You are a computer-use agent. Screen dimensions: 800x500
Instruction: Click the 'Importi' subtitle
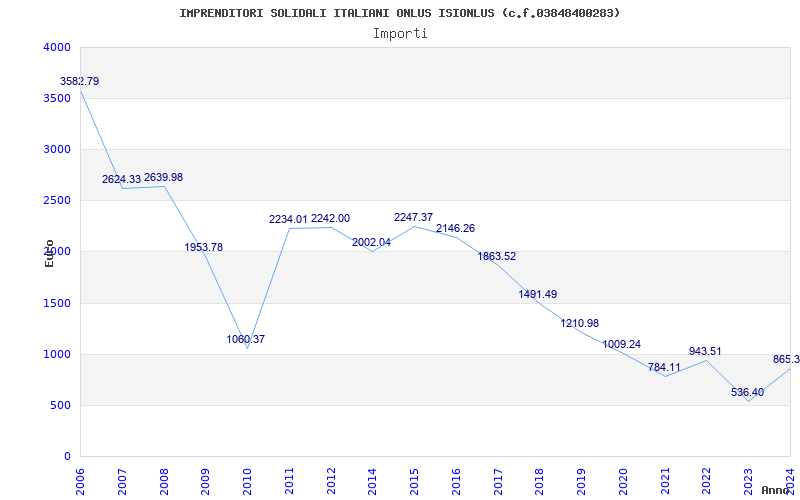click(x=400, y=33)
